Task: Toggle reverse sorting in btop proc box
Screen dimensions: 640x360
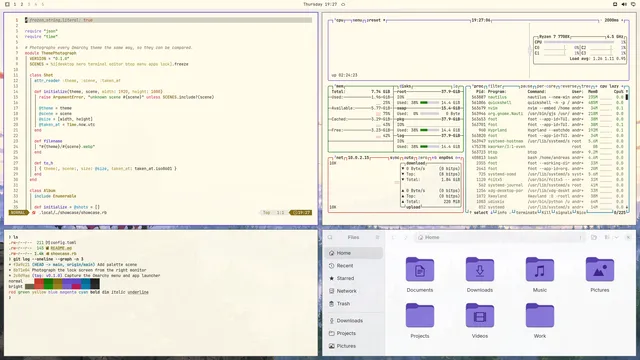Action: point(568,87)
